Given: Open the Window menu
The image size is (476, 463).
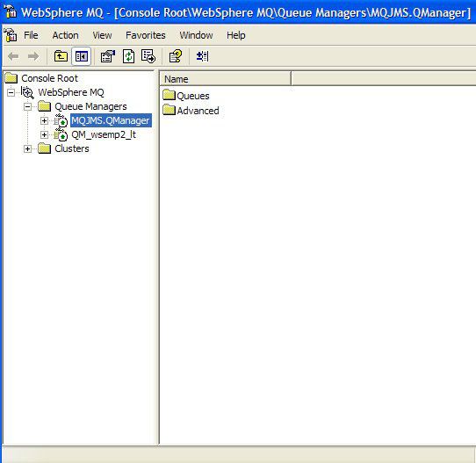Looking at the screenshot, I should [196, 35].
